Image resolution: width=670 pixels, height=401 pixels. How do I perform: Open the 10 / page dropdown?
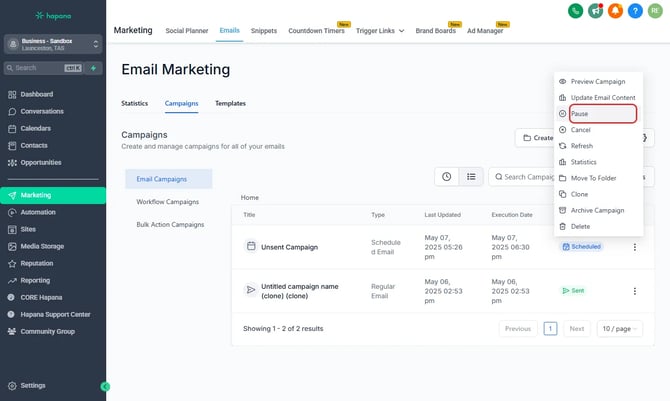619,328
